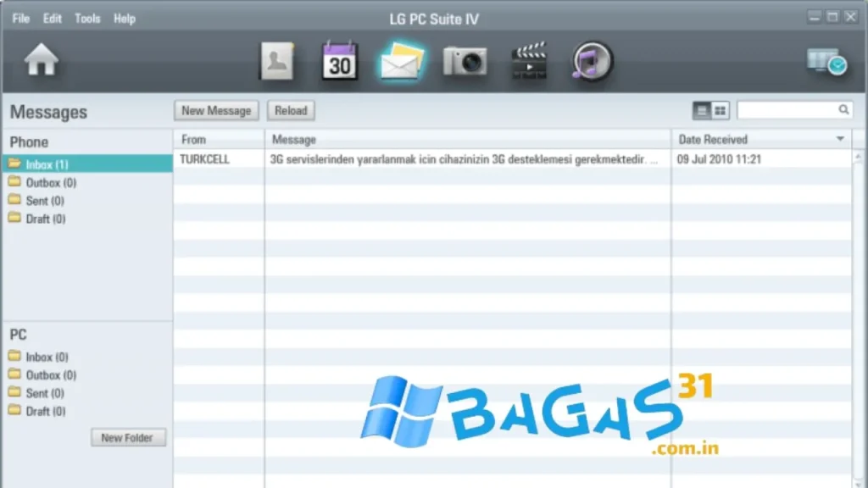The height and width of the screenshot is (488, 868).
Task: Open the Help menu
Action: 125,18
